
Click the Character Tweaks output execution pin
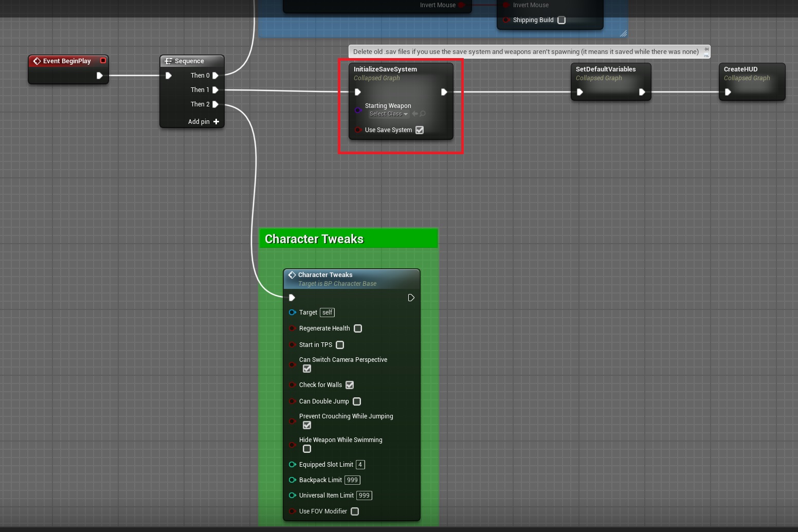click(x=411, y=298)
